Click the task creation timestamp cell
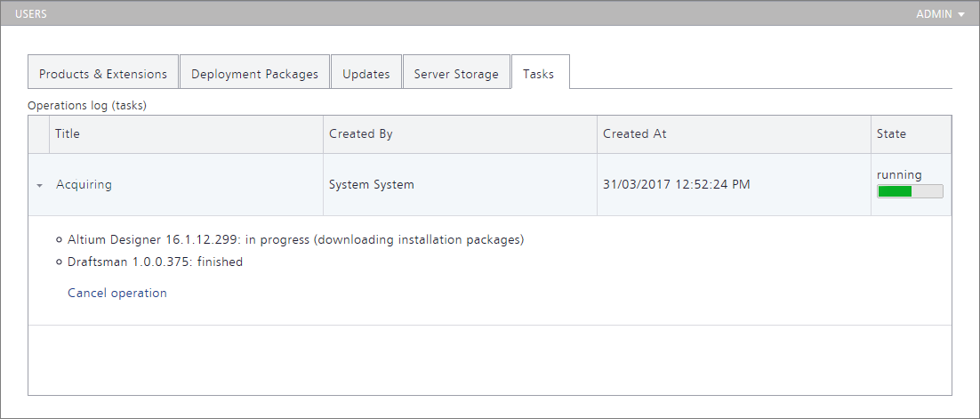980x419 pixels. click(676, 185)
